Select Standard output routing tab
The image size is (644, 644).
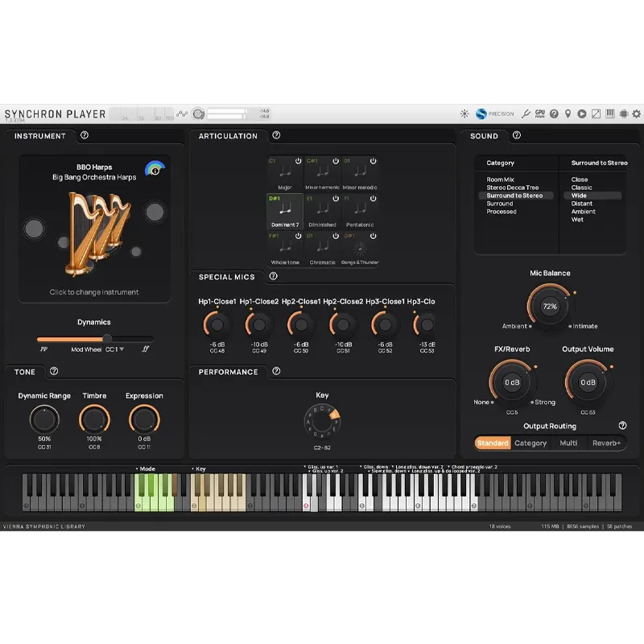tap(493, 443)
